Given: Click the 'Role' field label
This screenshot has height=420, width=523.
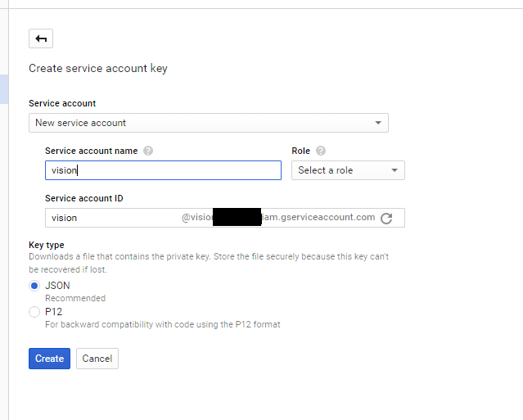Looking at the screenshot, I should click(x=300, y=151).
